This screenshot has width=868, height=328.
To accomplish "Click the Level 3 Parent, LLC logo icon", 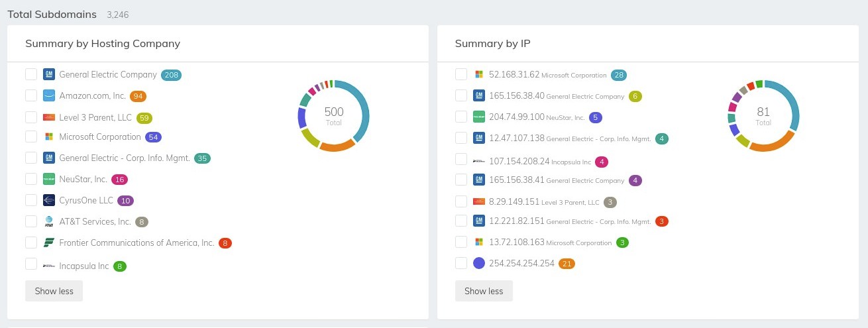I will (48, 118).
